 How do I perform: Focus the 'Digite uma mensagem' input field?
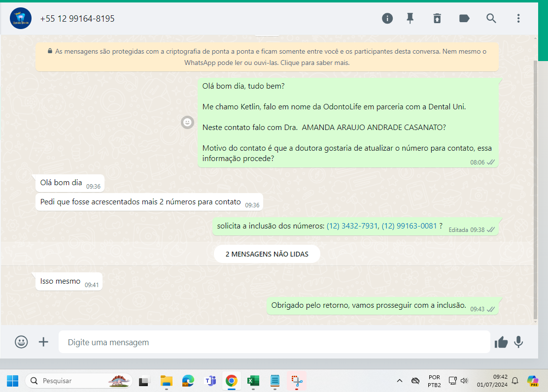point(274,342)
